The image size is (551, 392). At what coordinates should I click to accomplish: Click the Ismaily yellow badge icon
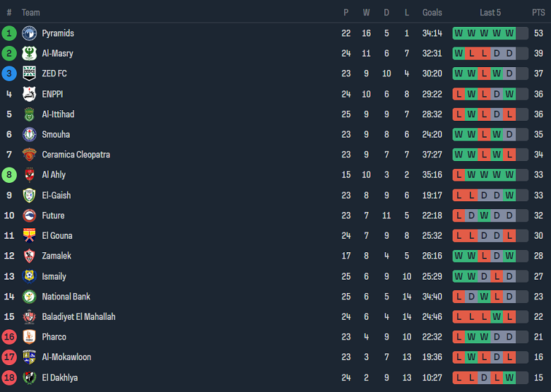pyautogui.click(x=29, y=276)
